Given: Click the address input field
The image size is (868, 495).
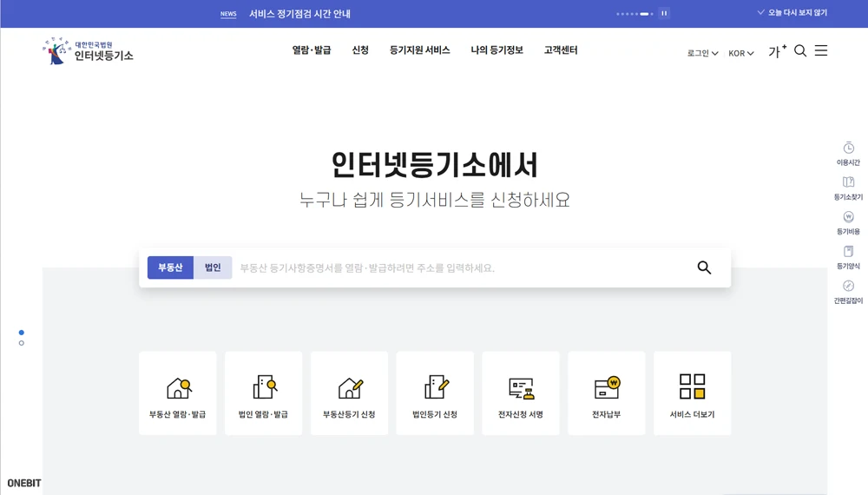Looking at the screenshot, I should (x=463, y=268).
